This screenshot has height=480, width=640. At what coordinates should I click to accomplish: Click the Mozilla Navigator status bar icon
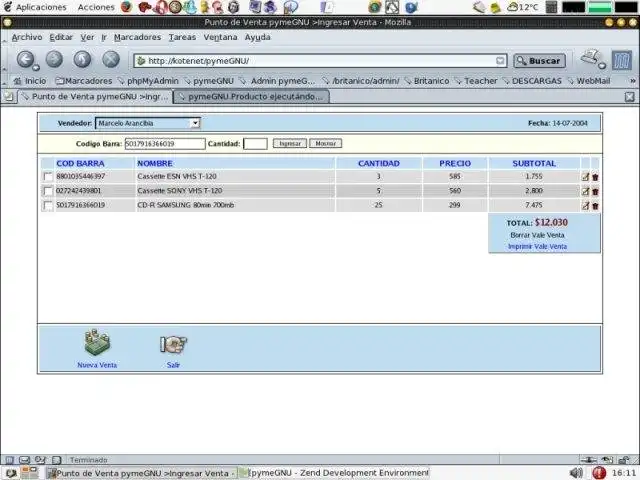tap(9, 460)
